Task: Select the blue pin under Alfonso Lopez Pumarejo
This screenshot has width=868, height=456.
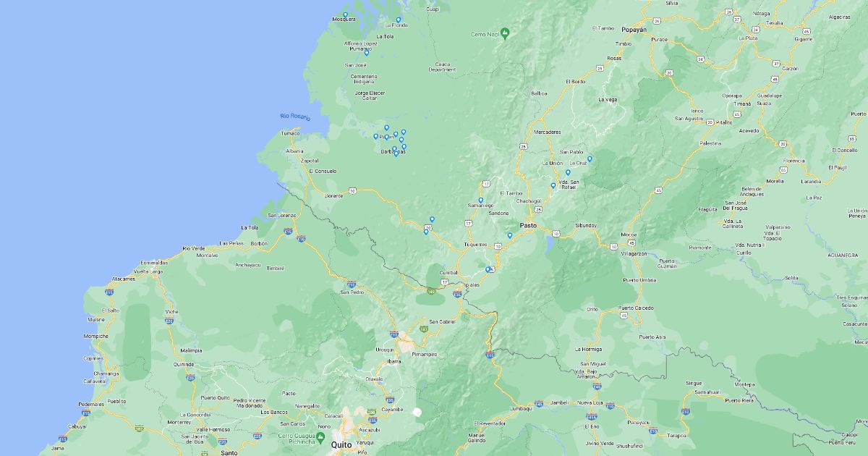Action: 367,53
